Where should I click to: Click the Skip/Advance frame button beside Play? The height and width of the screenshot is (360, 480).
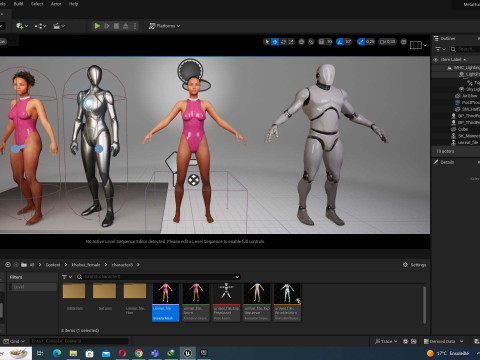(x=107, y=26)
